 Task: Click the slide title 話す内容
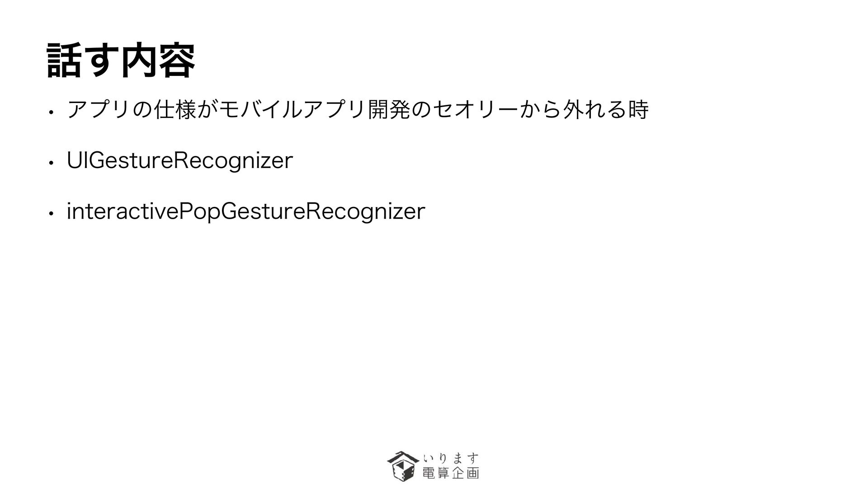point(121,61)
